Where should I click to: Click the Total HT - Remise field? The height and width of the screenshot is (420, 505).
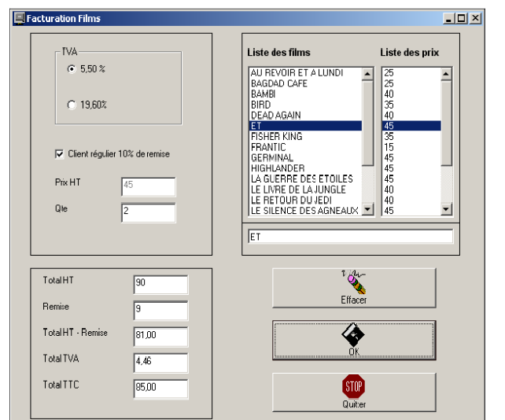coord(160,337)
